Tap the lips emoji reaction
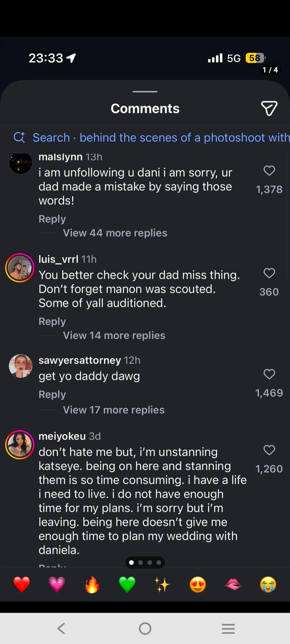The width and height of the screenshot is (290, 644). (x=233, y=584)
